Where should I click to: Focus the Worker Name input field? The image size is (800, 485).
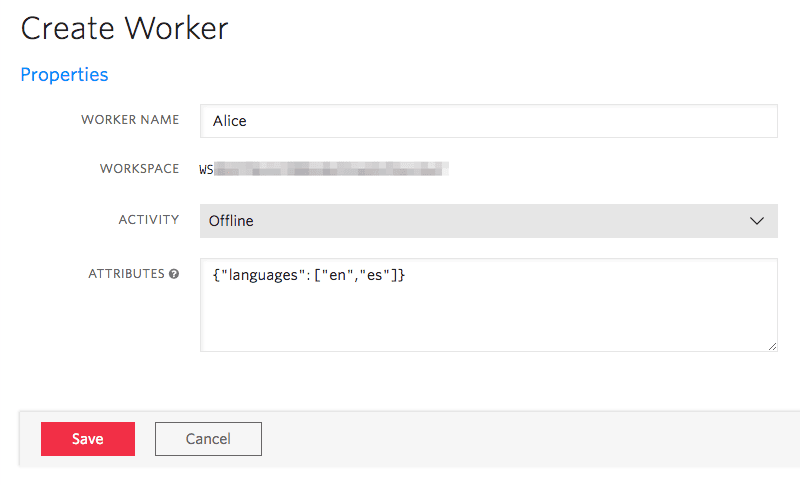(x=488, y=121)
